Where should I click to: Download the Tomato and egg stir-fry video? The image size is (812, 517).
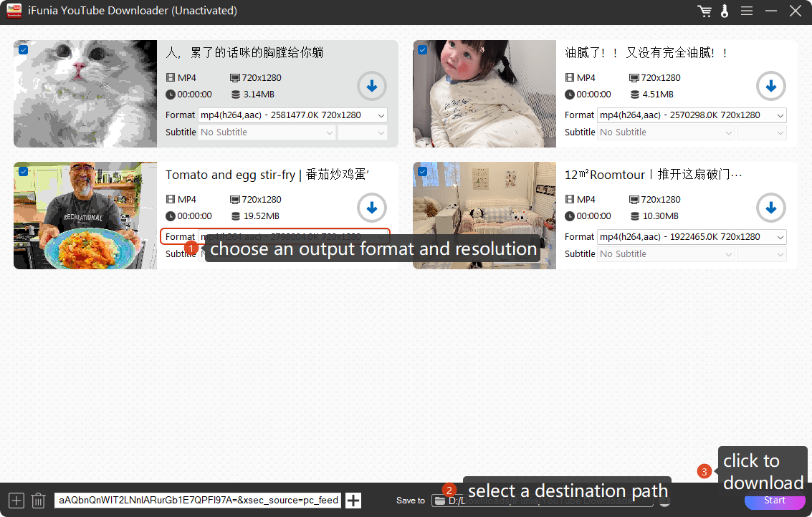point(372,208)
